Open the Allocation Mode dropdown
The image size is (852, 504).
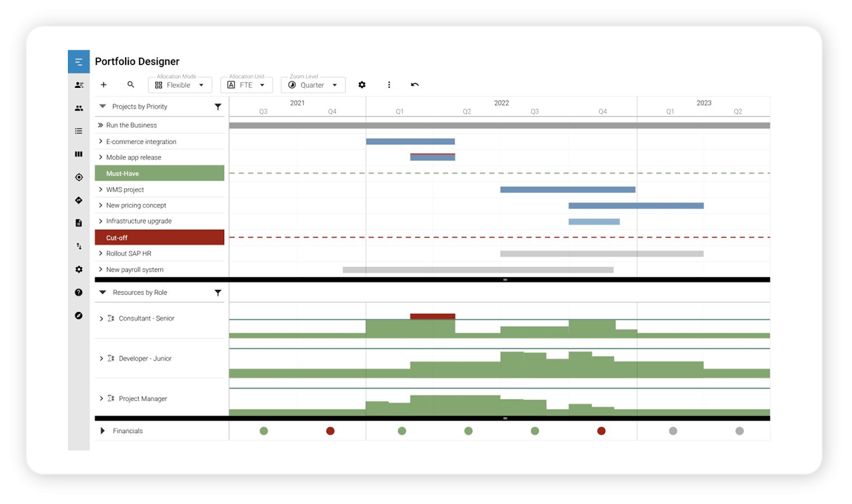coord(180,85)
